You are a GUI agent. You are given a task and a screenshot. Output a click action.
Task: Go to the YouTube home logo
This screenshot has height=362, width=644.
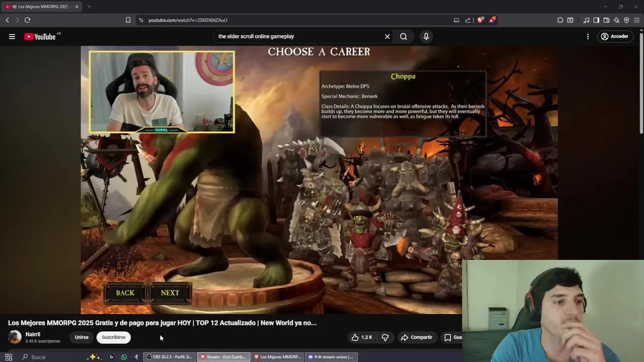click(x=40, y=36)
